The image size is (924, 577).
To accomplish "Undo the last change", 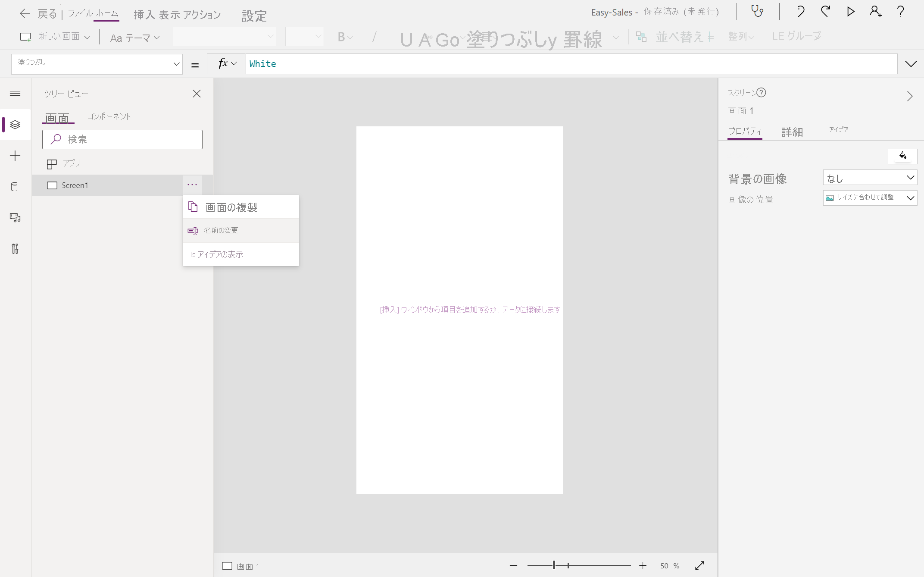I will pos(800,12).
